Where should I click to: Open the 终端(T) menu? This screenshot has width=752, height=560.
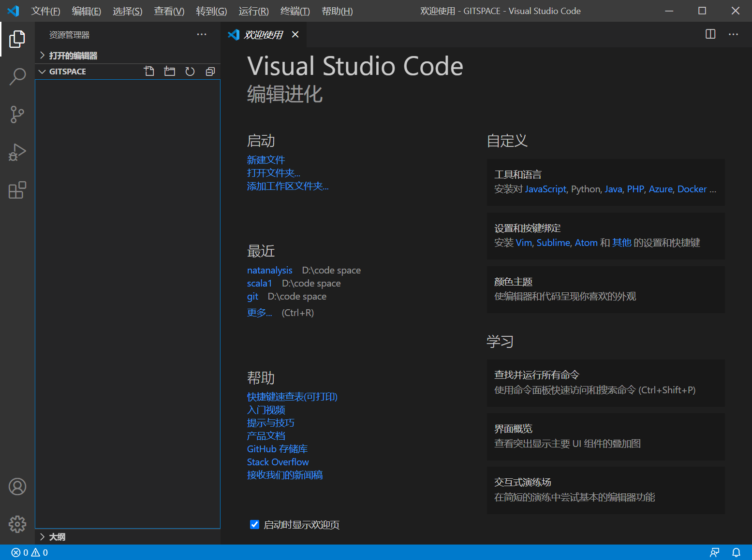pos(295,11)
